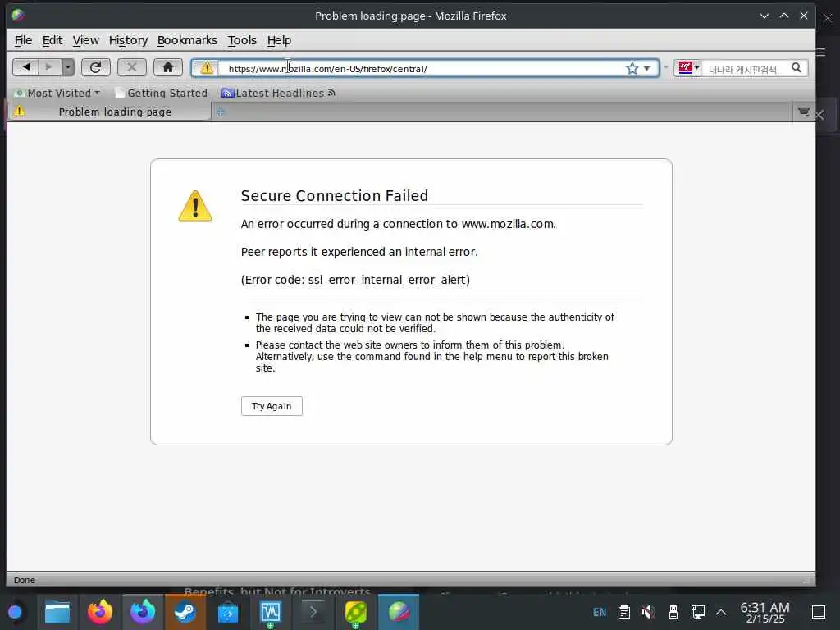Image resolution: width=840 pixels, height=630 pixels.
Task: Open a new tab with plus button
Action: [x=220, y=112]
